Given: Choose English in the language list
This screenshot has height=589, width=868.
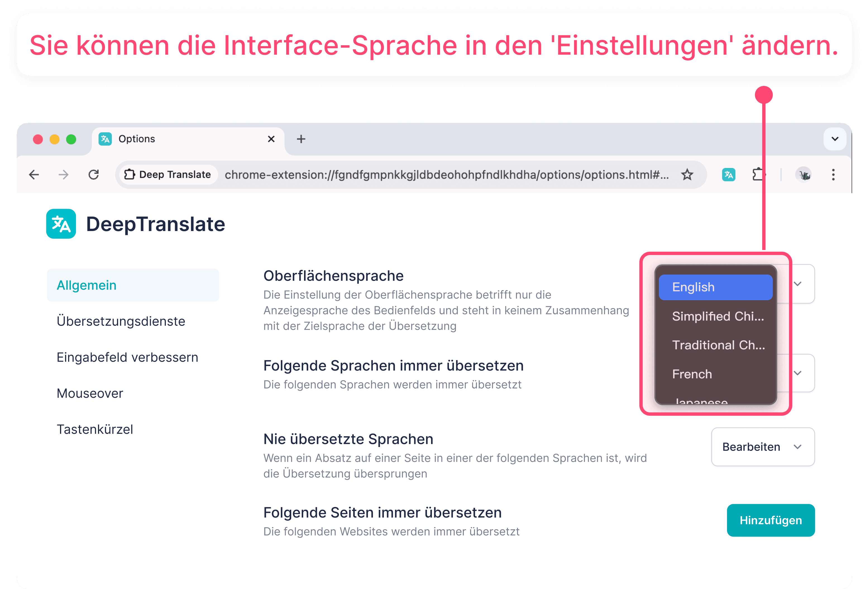Looking at the screenshot, I should pos(716,287).
